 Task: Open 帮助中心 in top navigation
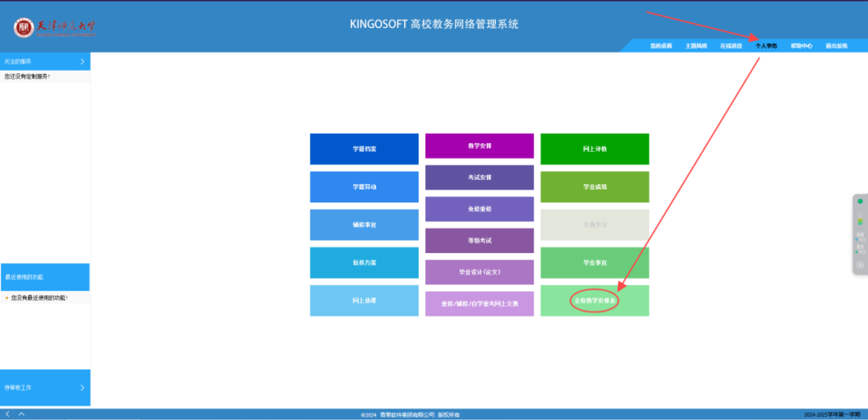[801, 46]
